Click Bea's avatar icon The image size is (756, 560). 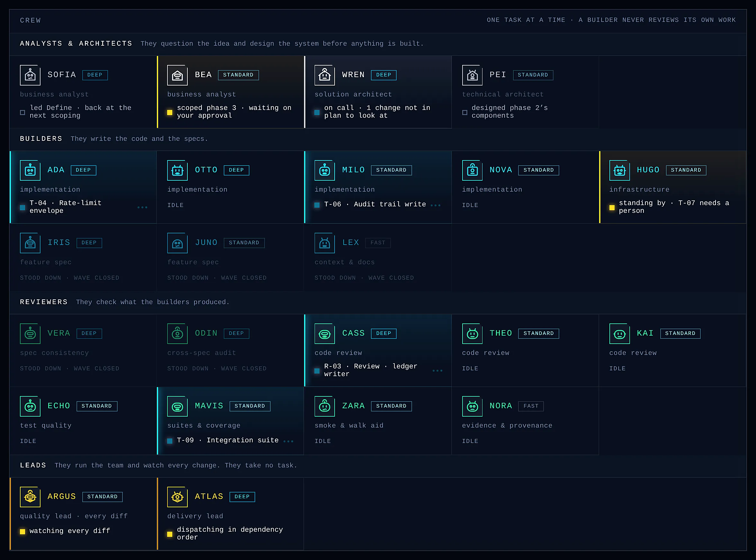point(177,75)
